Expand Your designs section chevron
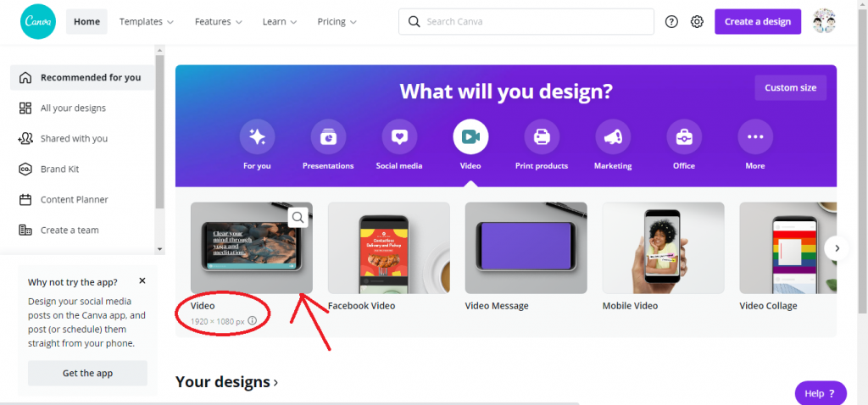Image resolution: width=868 pixels, height=405 pixels. (275, 382)
